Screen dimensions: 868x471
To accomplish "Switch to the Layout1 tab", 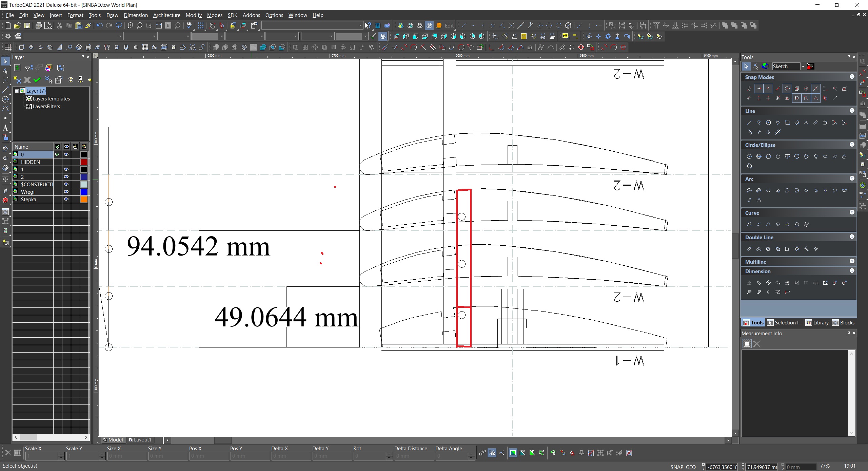I will [140, 440].
